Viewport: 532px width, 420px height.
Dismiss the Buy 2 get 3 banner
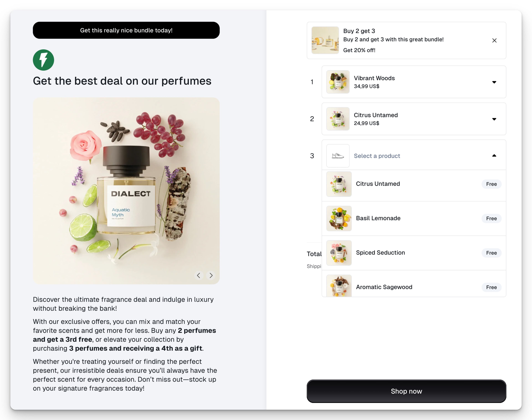pos(494,40)
